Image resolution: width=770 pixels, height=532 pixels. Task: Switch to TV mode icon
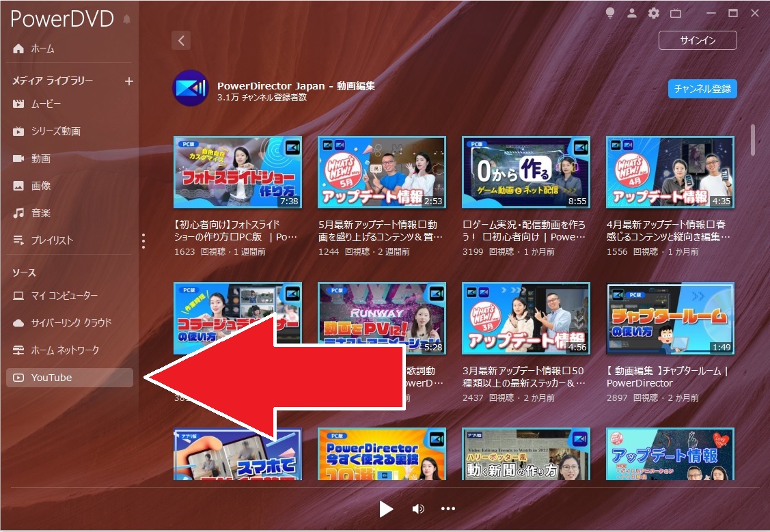(x=676, y=13)
